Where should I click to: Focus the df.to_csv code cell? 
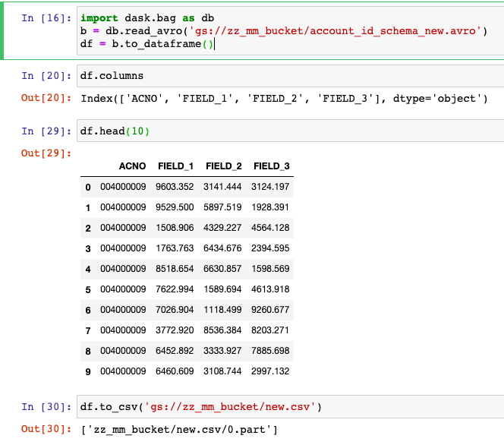288,408
